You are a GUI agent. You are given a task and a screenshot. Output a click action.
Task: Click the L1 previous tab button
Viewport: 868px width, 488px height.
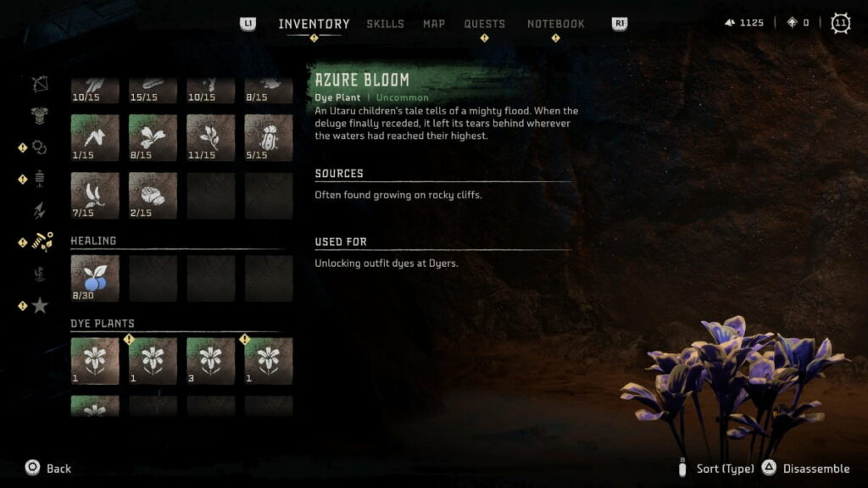(x=248, y=24)
